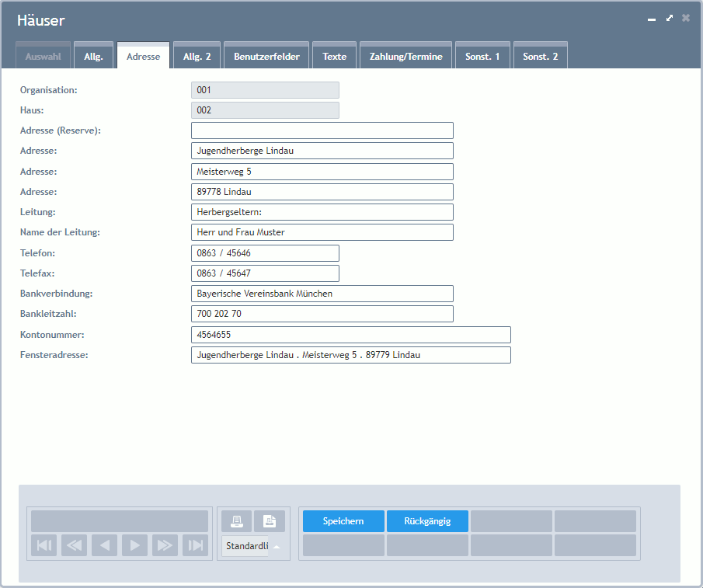The image size is (703, 588).
Task: Click the address field containing Meisterweg 5
Action: tap(322, 172)
